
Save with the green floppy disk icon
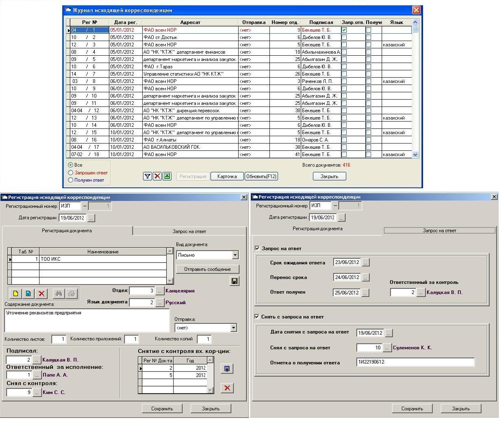235,281
